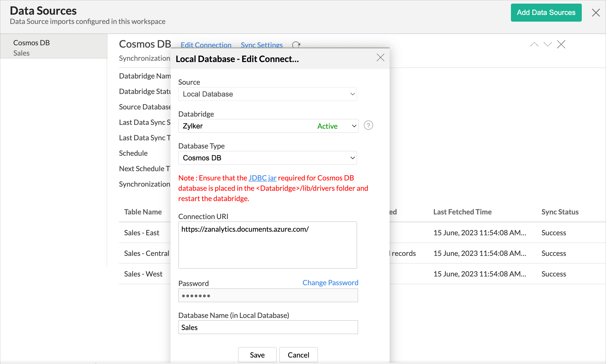Click the Password field
The height and width of the screenshot is (364, 606).
pyautogui.click(x=268, y=295)
